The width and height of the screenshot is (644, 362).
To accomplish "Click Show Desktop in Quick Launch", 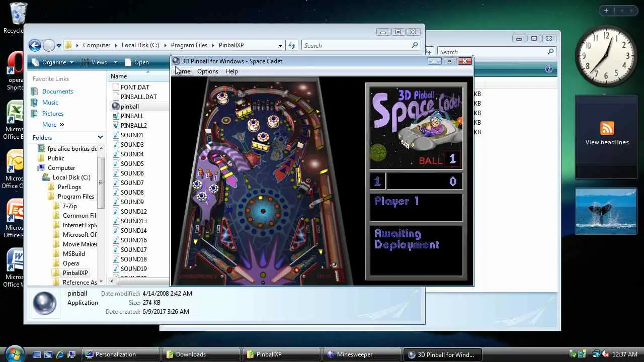I will pyautogui.click(x=37, y=354).
